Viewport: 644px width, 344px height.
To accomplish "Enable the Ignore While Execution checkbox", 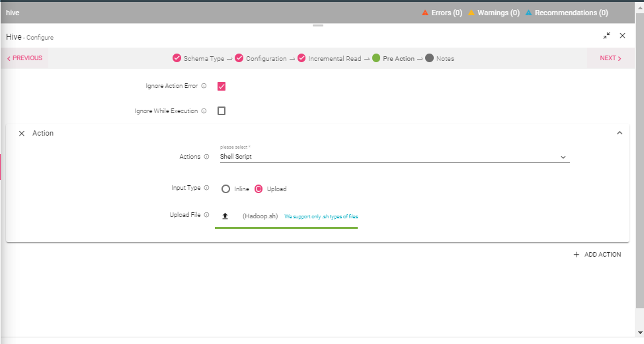I will point(221,111).
